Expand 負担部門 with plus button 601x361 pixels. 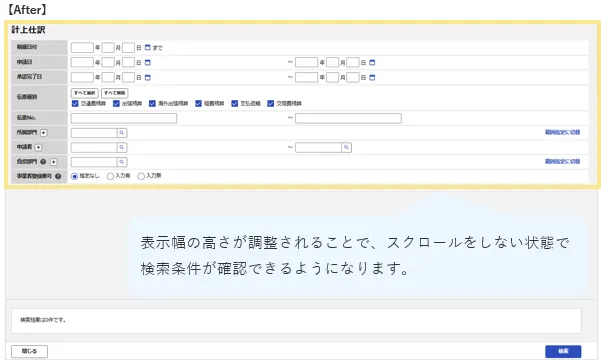tap(54, 162)
